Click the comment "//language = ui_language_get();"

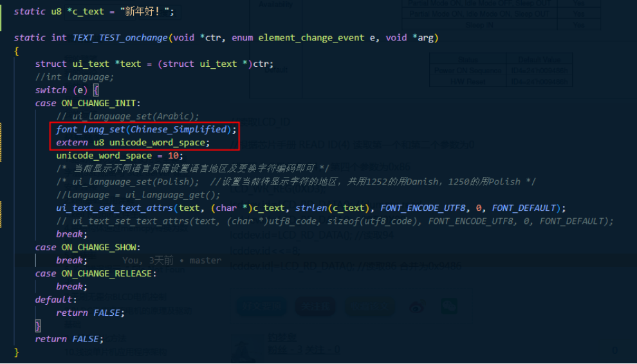(x=138, y=195)
